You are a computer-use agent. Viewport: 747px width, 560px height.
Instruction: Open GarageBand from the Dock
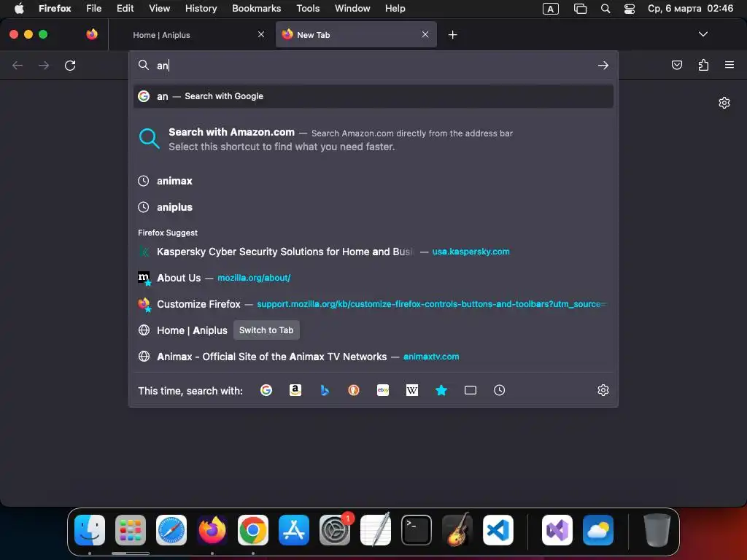(x=457, y=529)
